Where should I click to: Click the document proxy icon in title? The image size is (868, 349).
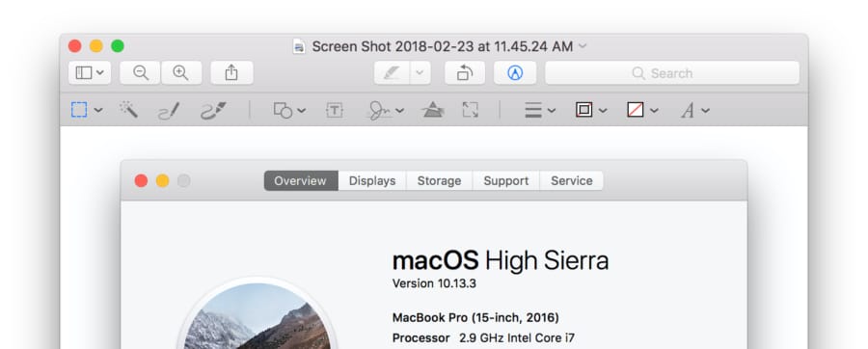[x=299, y=46]
